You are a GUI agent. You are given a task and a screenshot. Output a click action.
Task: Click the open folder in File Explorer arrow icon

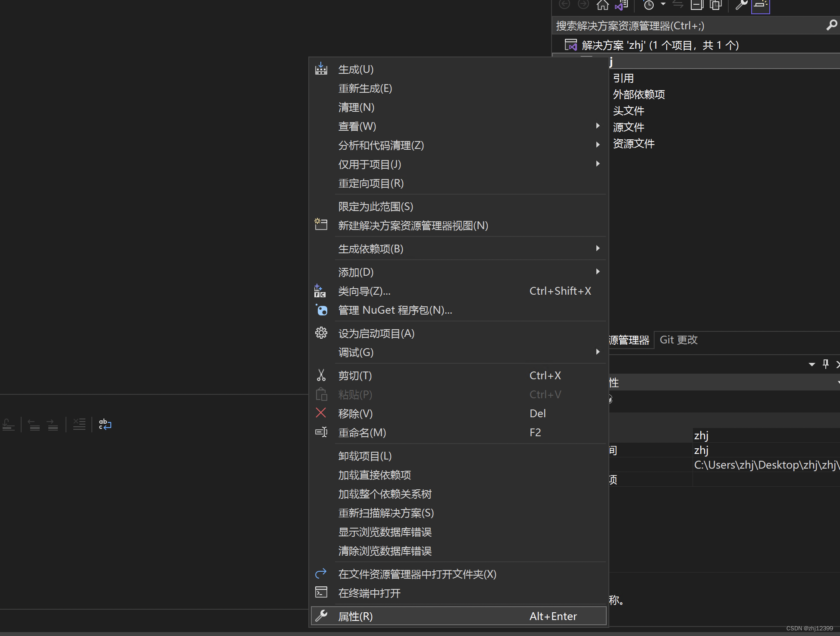tap(321, 573)
